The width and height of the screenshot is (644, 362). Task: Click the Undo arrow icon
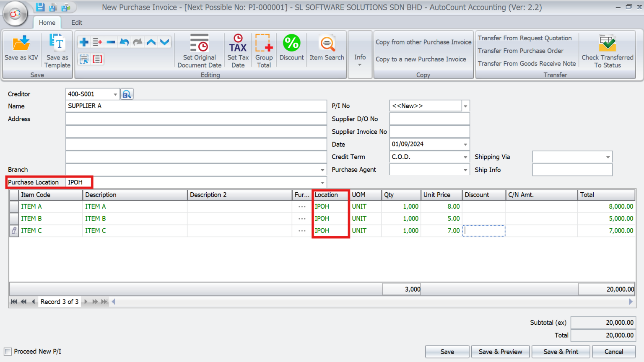[x=124, y=42]
